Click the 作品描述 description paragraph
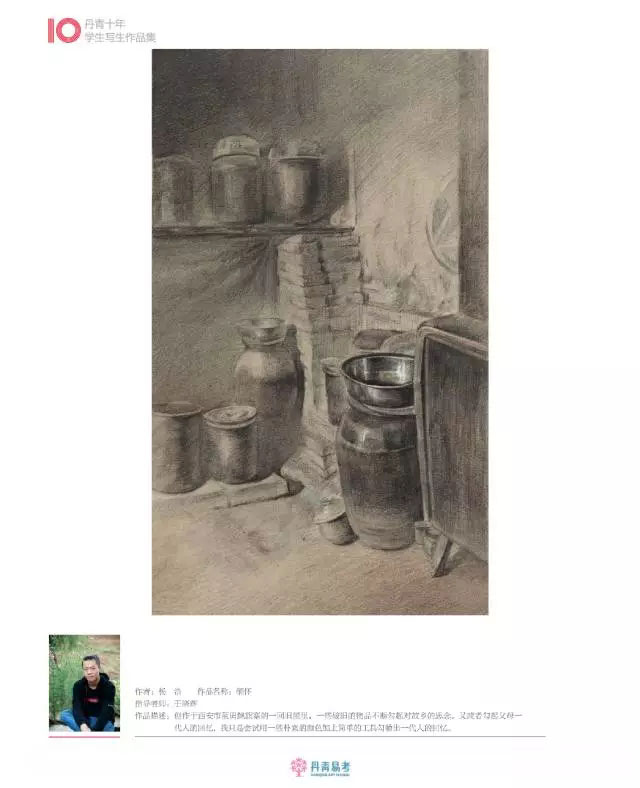 click(329, 722)
